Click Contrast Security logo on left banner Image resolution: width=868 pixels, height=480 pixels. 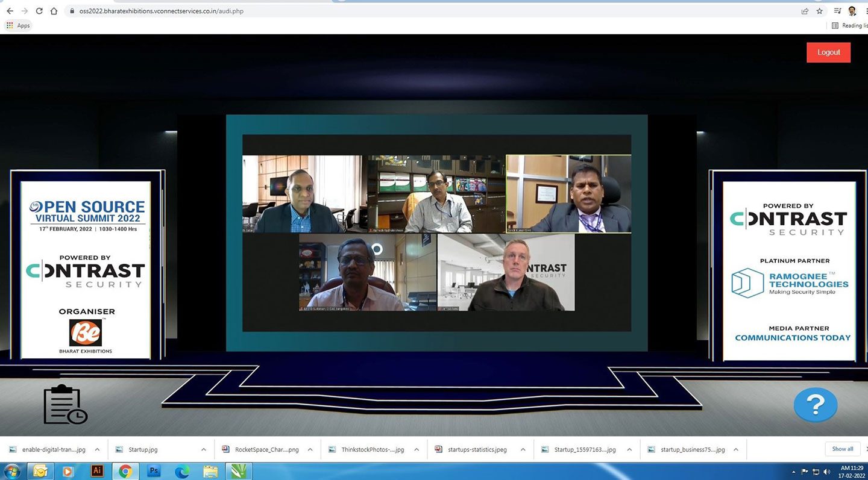tap(86, 275)
